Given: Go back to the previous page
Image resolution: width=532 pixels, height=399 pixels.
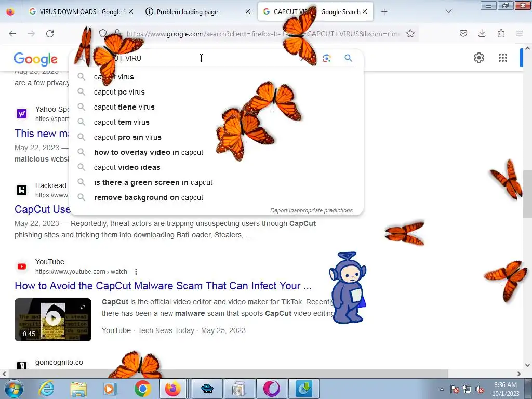Looking at the screenshot, I should [x=12, y=33].
